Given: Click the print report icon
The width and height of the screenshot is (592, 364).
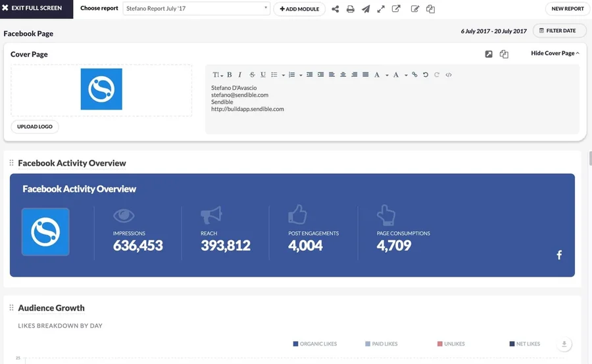Looking at the screenshot, I should point(351,9).
